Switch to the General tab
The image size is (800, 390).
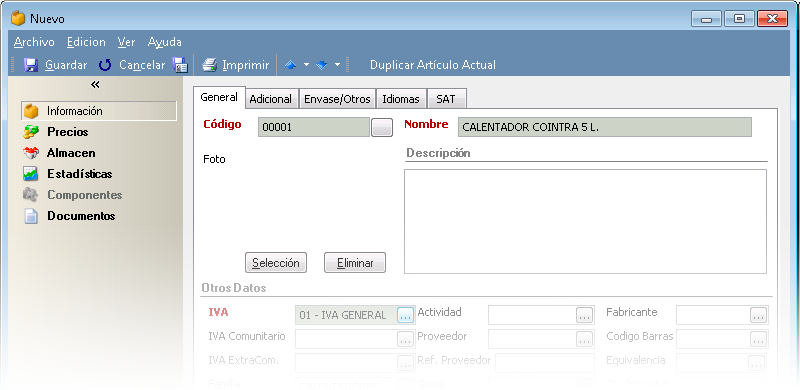click(219, 97)
